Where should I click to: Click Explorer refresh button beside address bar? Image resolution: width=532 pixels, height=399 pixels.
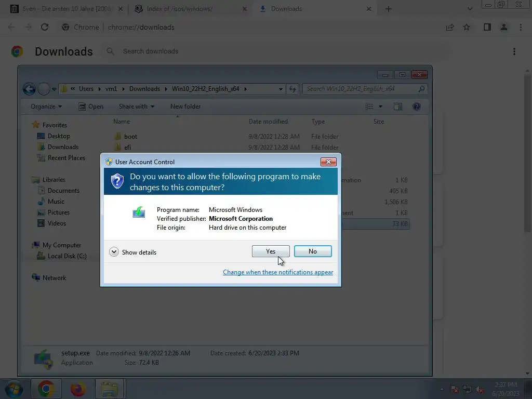[x=292, y=89]
